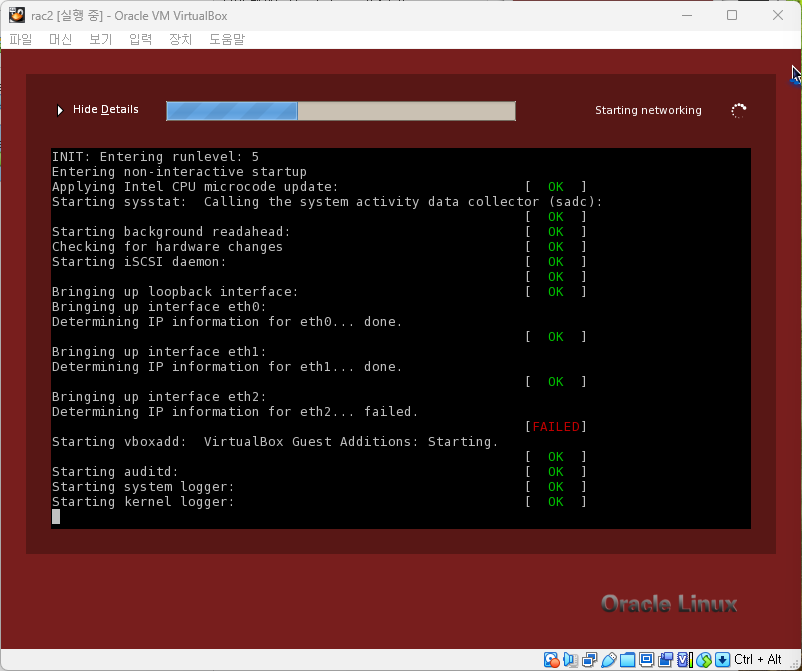Viewport: 802px width, 671px height.
Task: Click 'Entering non-interactive startup' line
Action: [x=179, y=171]
